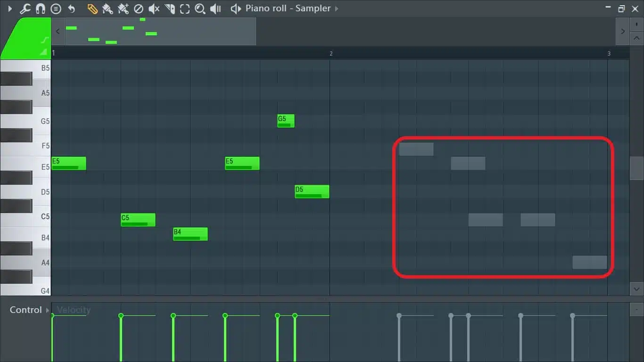Open the Stamp chord tool
Viewport: 644px width, 362px height.
[x=56, y=8]
